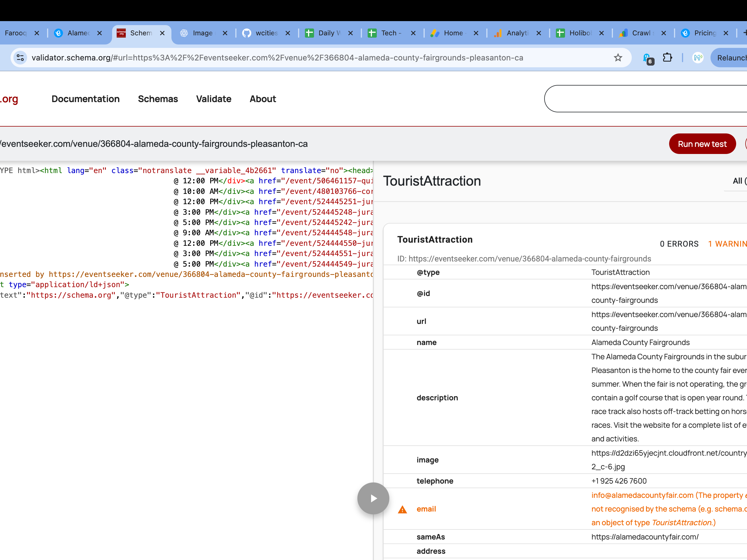
Task: Click the site information icon in address bar
Action: 20,58
